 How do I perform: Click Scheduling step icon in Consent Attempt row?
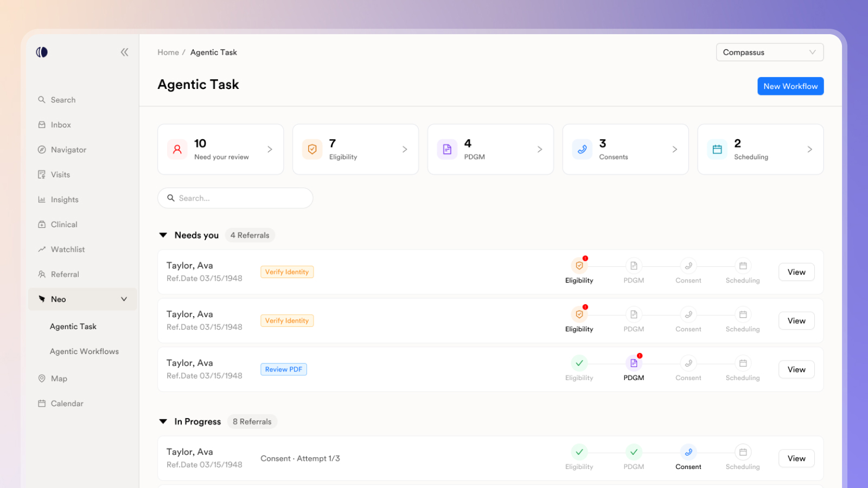(x=743, y=452)
